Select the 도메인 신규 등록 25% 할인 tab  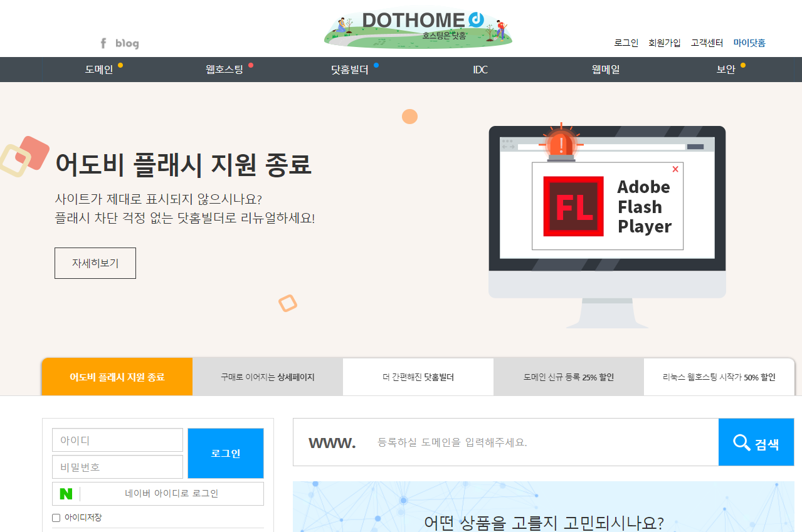569,377
